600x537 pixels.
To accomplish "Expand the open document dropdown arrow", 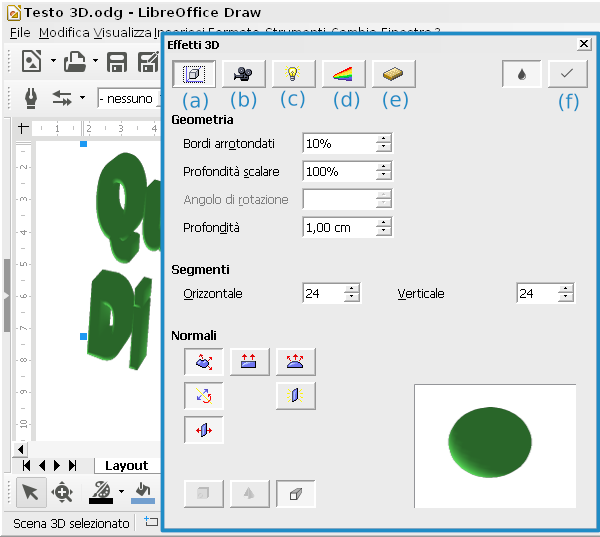I will [x=95, y=62].
